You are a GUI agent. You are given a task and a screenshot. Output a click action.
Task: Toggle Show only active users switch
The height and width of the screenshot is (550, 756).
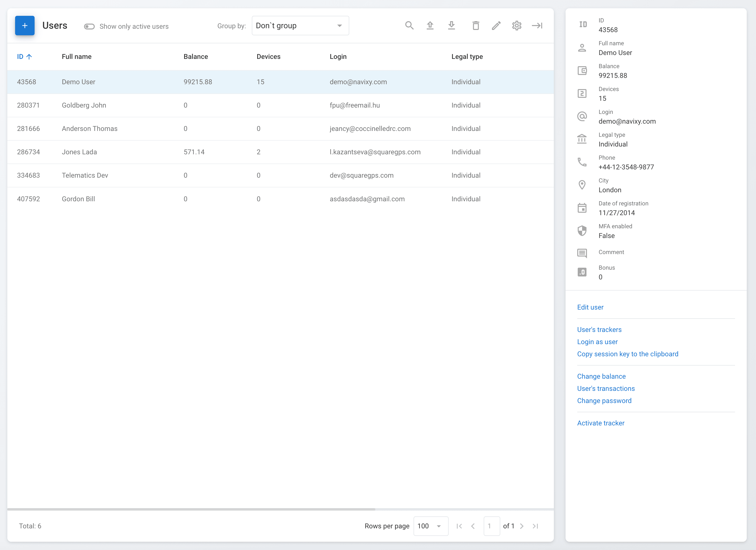(89, 26)
